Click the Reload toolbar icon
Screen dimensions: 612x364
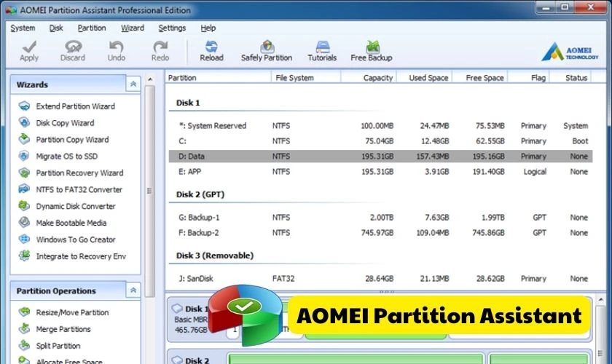(x=211, y=51)
